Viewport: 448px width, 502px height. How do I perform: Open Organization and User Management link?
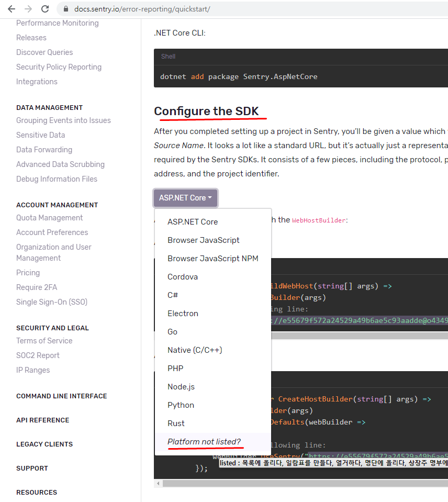(54, 253)
